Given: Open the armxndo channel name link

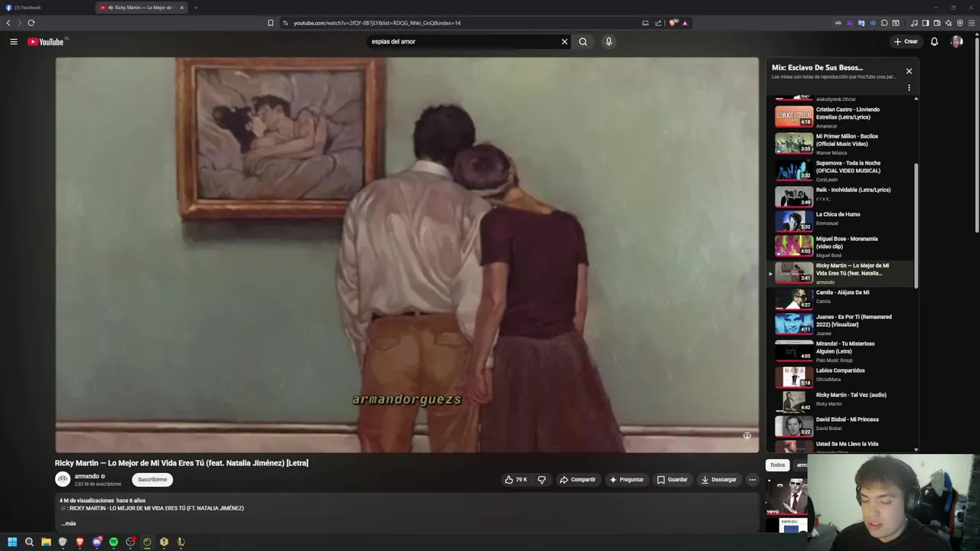Looking at the screenshot, I should click(87, 476).
